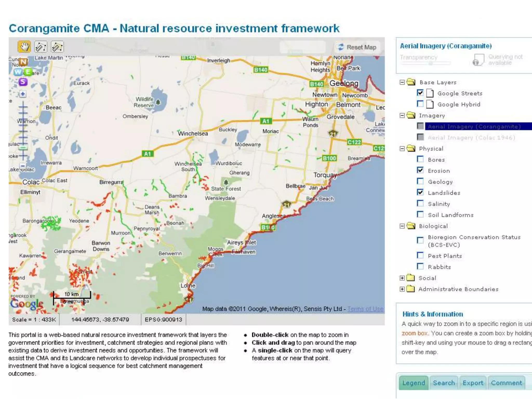532x399 pixels.
Task: Pan map south with S button
Action: tap(23, 82)
